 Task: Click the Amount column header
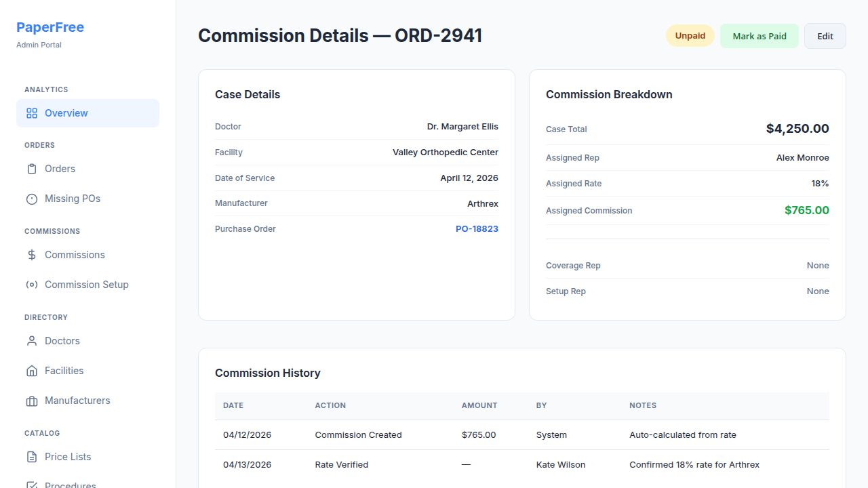(479, 405)
